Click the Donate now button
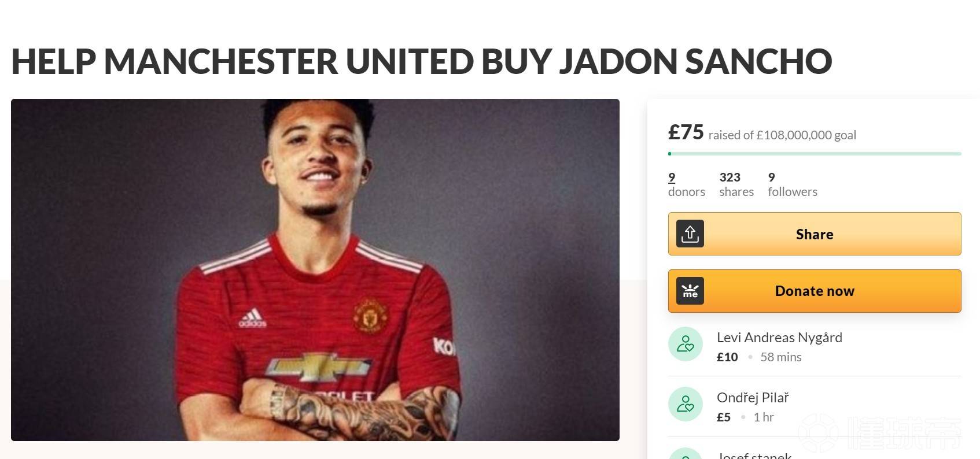Image resolution: width=980 pixels, height=459 pixels. [815, 291]
